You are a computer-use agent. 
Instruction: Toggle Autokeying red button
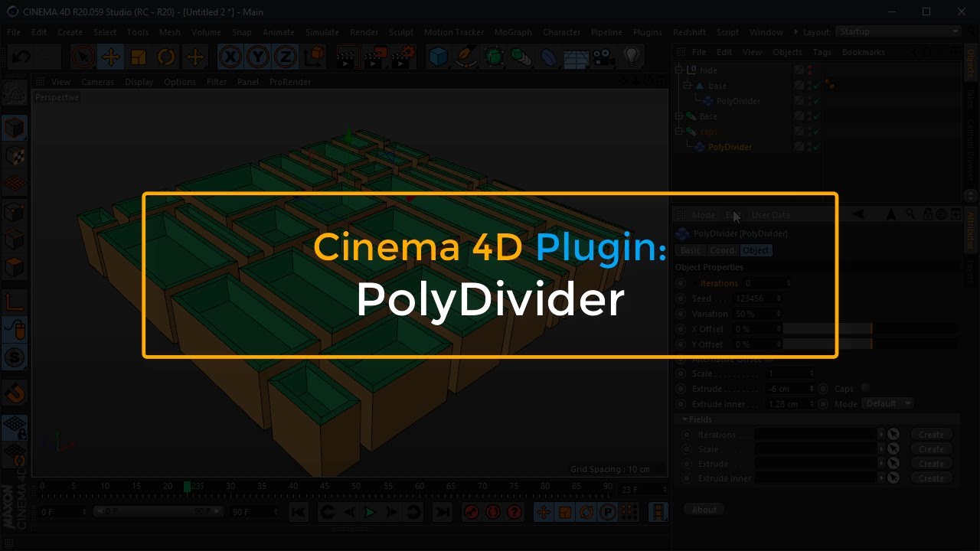pos(493,512)
